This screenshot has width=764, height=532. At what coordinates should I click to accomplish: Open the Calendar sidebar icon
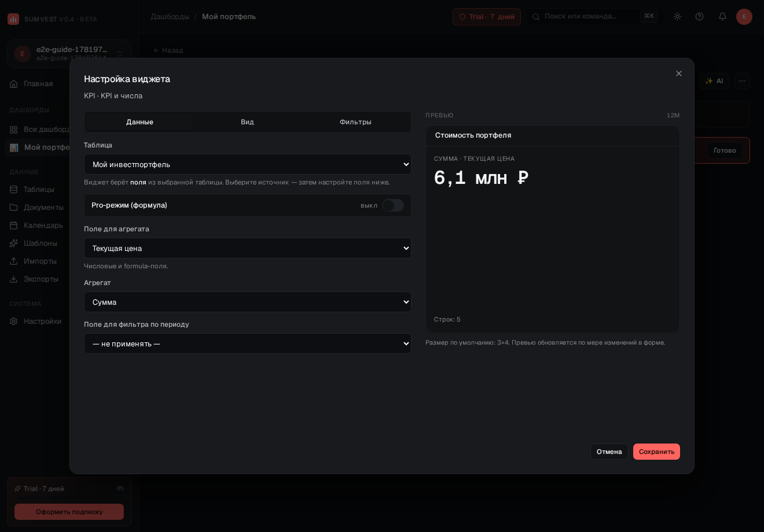click(x=13, y=225)
